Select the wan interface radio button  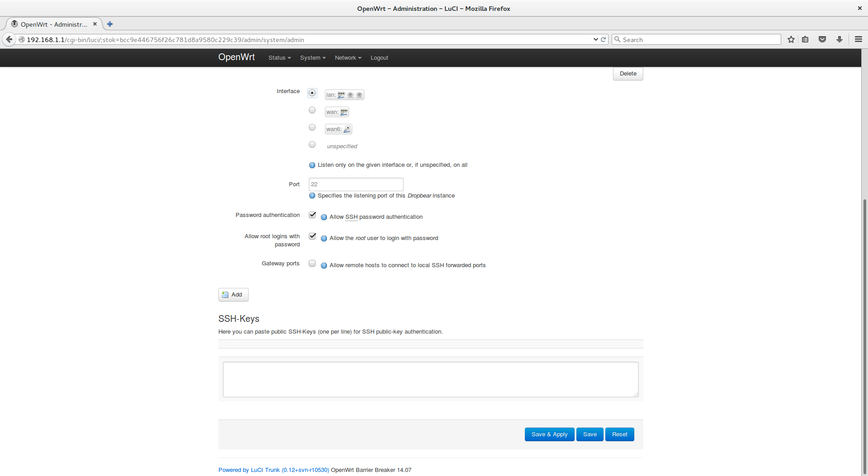(312, 110)
